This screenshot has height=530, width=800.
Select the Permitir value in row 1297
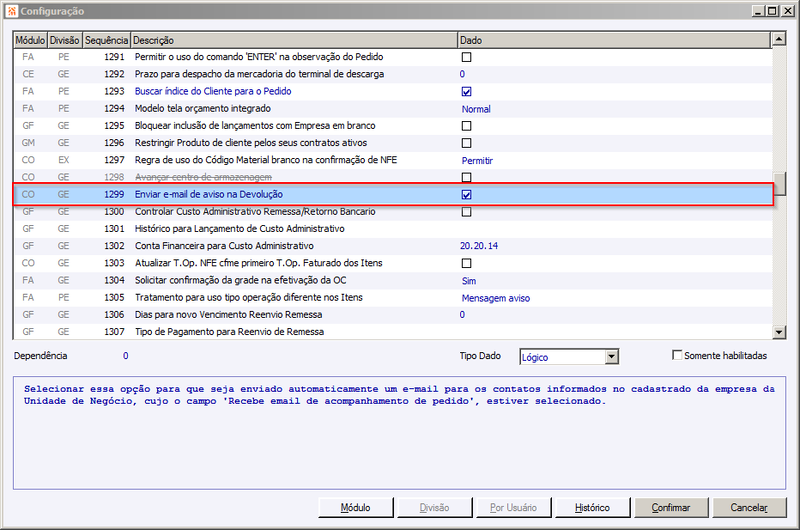coord(477,161)
